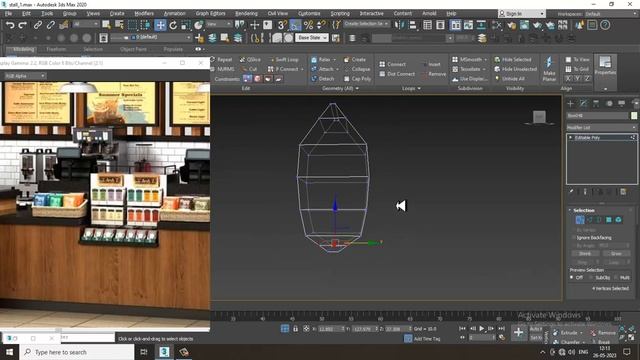
Task: Select the Multi preview selection radio
Action: (x=616, y=278)
